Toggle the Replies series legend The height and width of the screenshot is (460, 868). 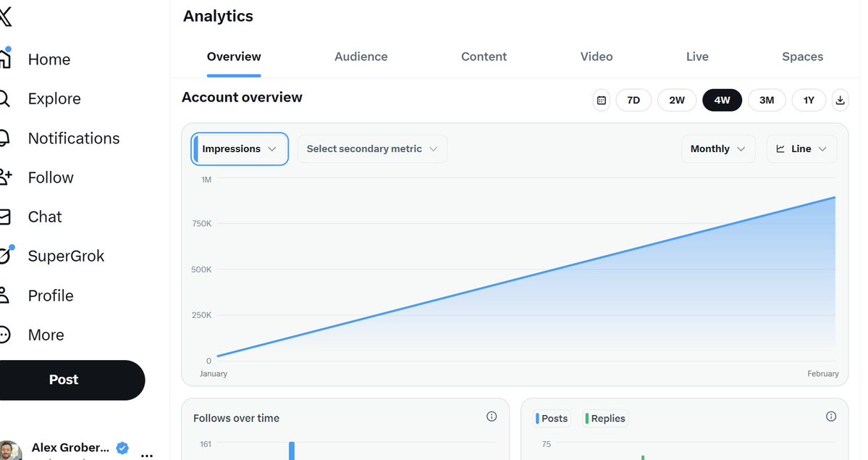605,419
